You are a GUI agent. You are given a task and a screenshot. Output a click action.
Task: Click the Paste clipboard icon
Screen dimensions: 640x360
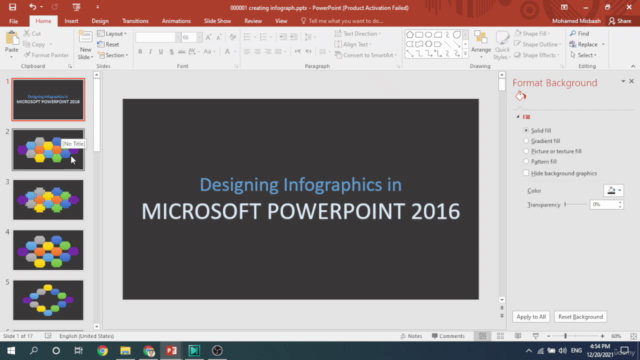point(12,39)
